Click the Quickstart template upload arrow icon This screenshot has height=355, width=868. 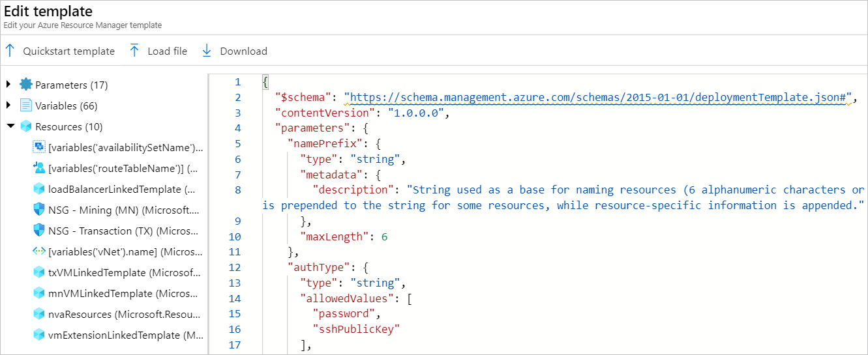10,51
